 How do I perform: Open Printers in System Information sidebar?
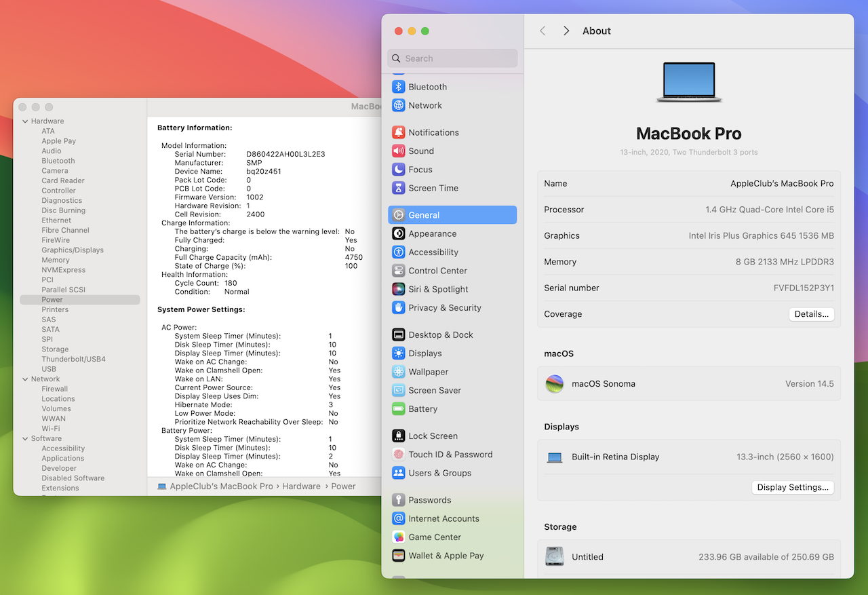(55, 309)
